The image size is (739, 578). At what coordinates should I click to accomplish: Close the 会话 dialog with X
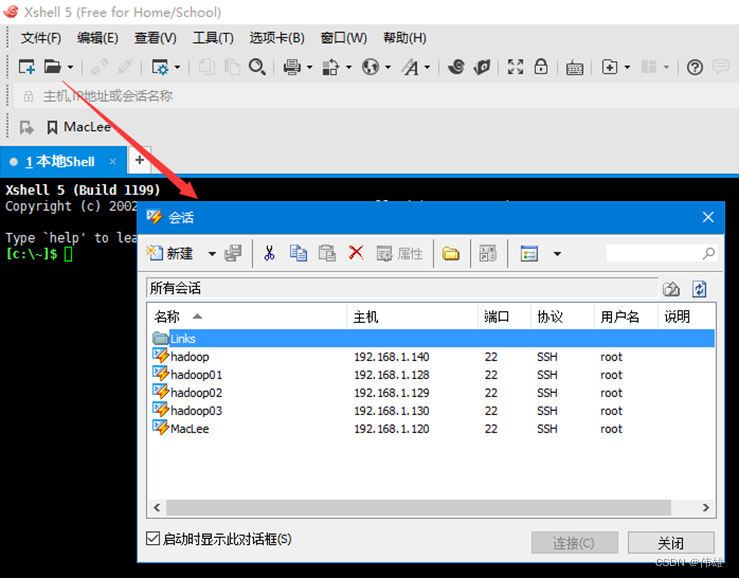pos(708,217)
